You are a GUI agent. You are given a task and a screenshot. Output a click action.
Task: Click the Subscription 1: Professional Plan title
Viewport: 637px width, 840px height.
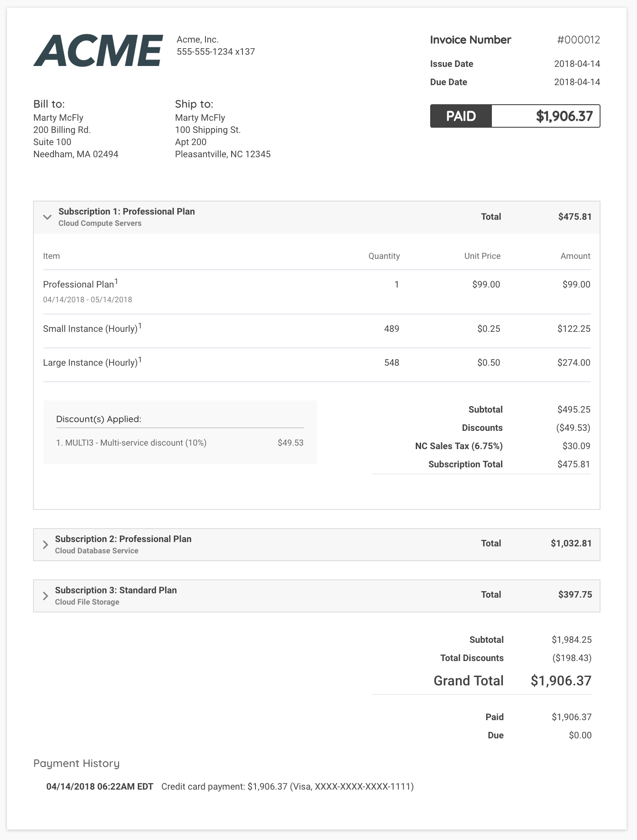[x=126, y=212]
